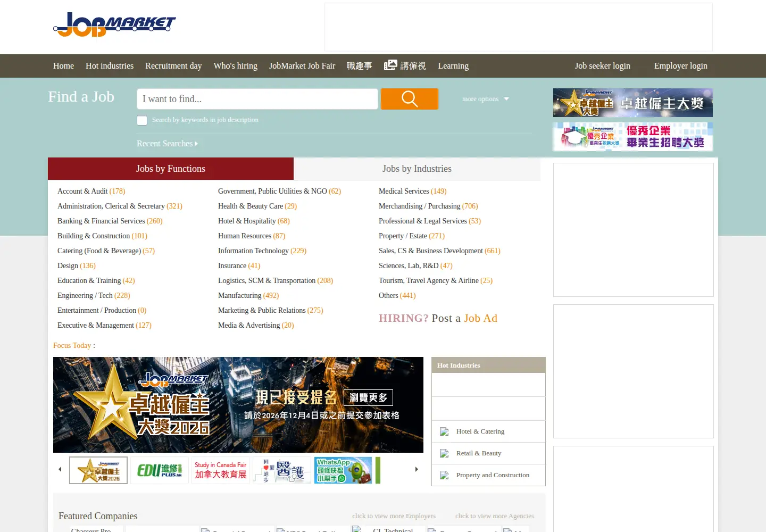Click Job seeker login
Image resolution: width=766 pixels, height=532 pixels.
[603, 66]
